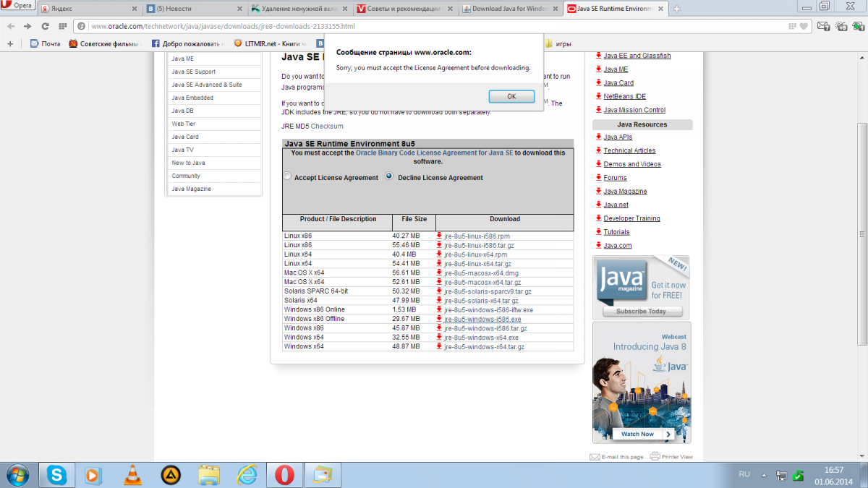868x488 pixels.
Task: Click Watch Now on Java 8 webcast banner
Action: (643, 434)
